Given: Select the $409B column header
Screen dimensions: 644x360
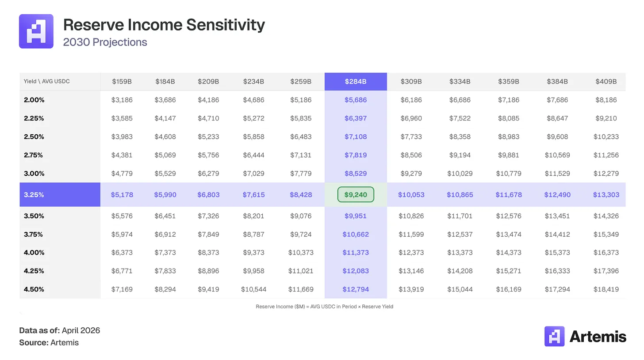Looking at the screenshot, I should [606, 82].
